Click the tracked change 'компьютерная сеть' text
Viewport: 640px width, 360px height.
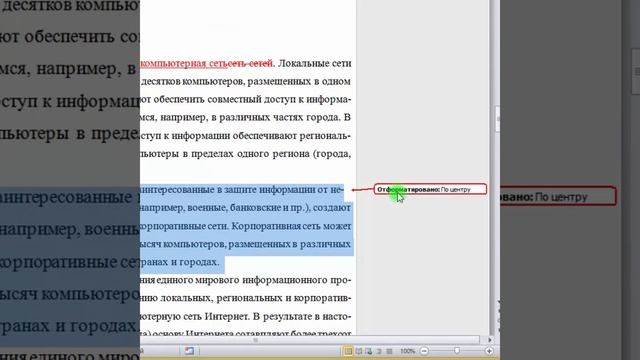[184, 64]
